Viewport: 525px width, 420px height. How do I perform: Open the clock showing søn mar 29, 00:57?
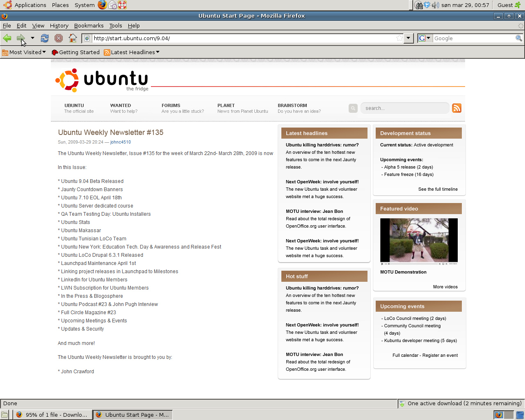465,5
